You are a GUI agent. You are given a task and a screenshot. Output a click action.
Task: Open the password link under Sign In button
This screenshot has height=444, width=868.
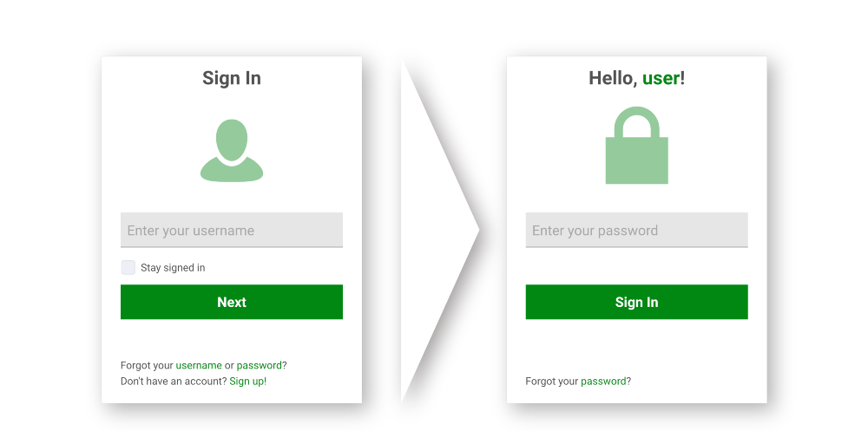pos(603,381)
